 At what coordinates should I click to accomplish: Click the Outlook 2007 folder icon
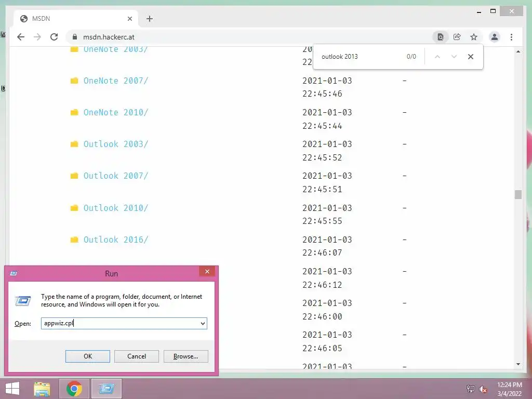pyautogui.click(x=74, y=176)
